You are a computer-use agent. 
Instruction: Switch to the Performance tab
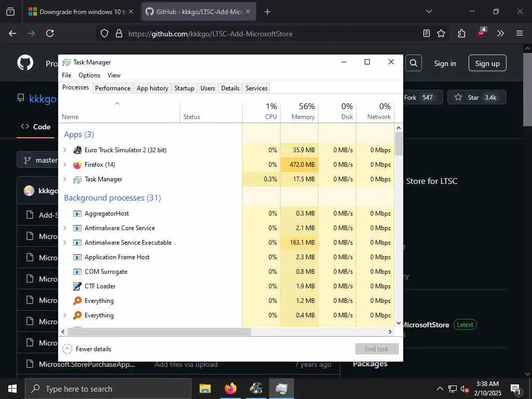pyautogui.click(x=113, y=88)
